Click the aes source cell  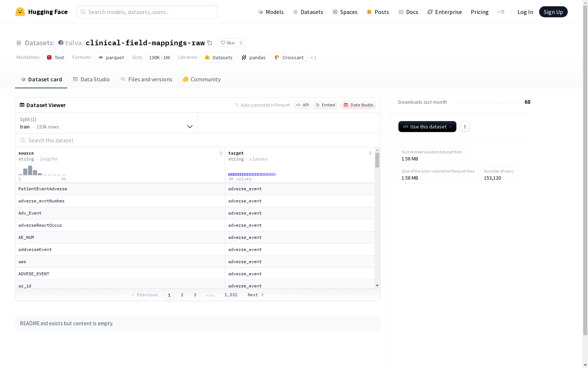(120, 262)
